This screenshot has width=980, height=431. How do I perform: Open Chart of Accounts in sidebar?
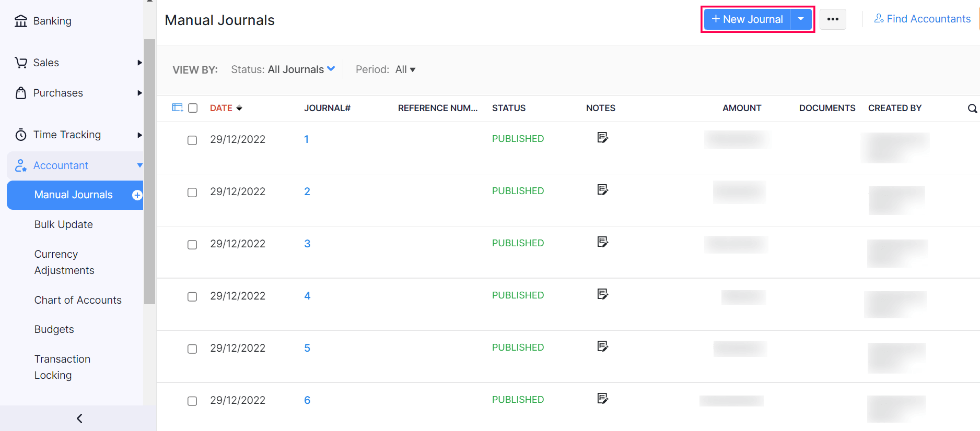pyautogui.click(x=78, y=300)
